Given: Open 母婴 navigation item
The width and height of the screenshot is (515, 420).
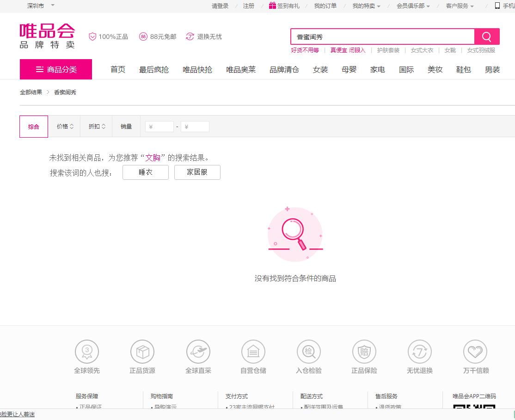Looking at the screenshot, I should click(349, 70).
